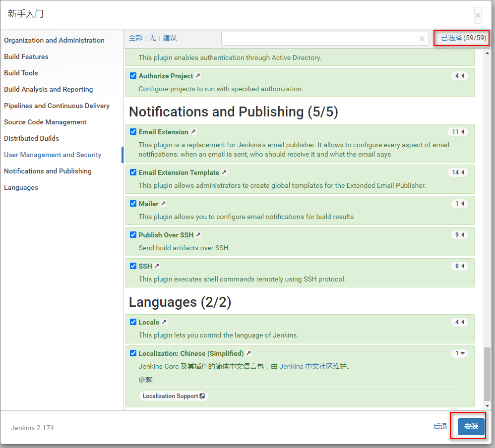This screenshot has width=495, height=448.
Task: Uncheck the Authorize Project plugin
Action: 133,76
